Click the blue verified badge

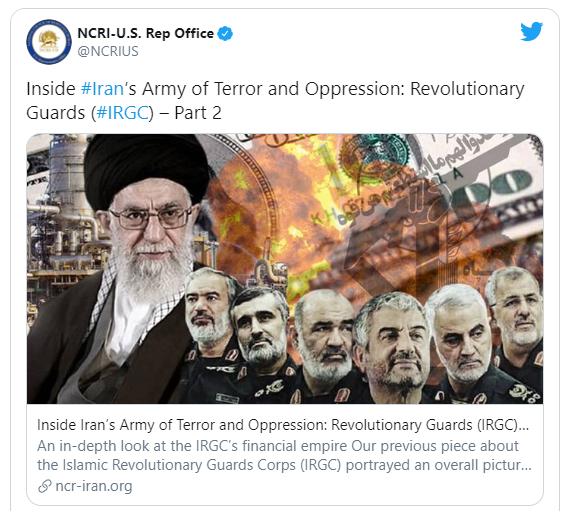(225, 33)
